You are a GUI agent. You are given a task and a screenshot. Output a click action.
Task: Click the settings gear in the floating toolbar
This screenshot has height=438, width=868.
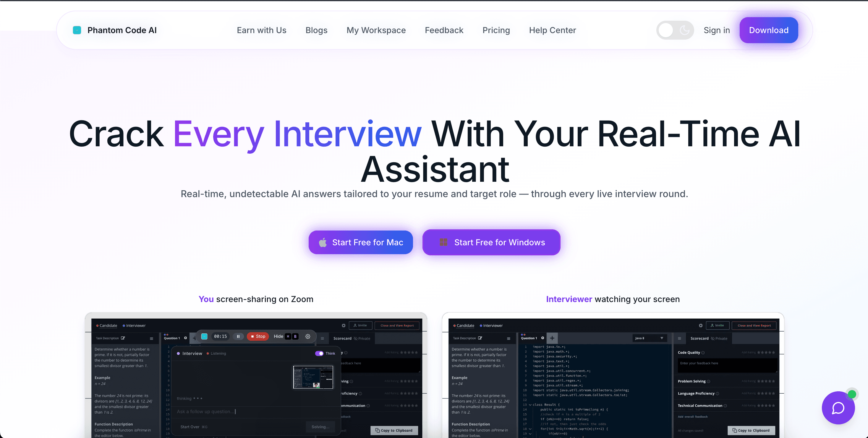click(x=308, y=336)
